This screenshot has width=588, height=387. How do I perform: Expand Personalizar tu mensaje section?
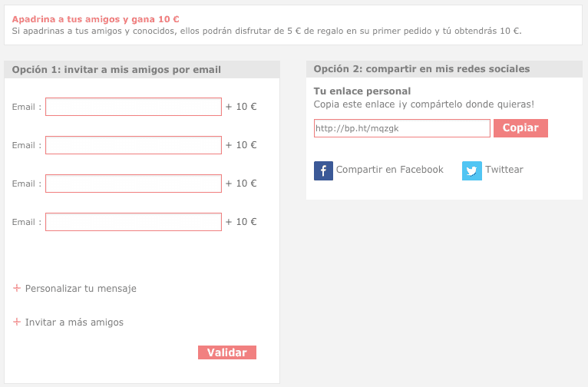pos(81,289)
